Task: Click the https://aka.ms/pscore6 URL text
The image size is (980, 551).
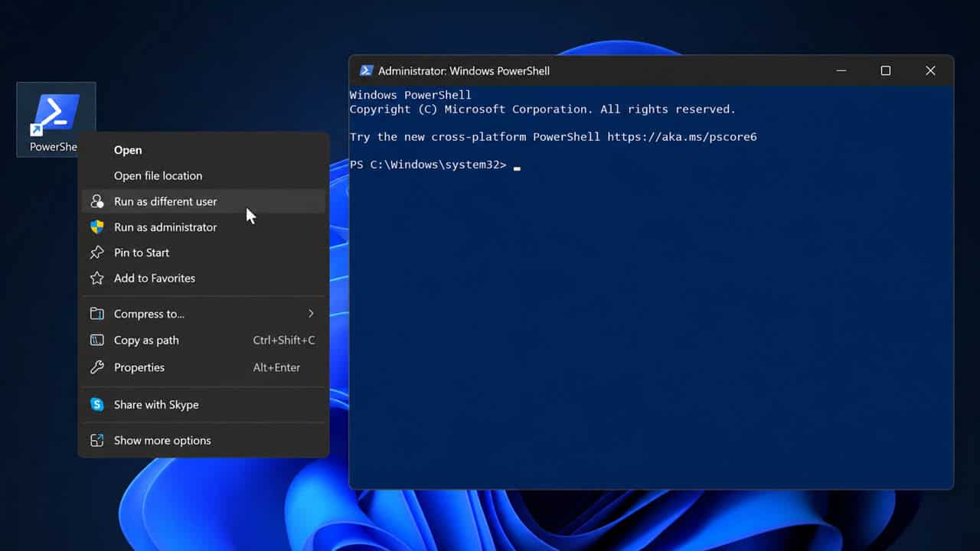Action: pos(682,137)
